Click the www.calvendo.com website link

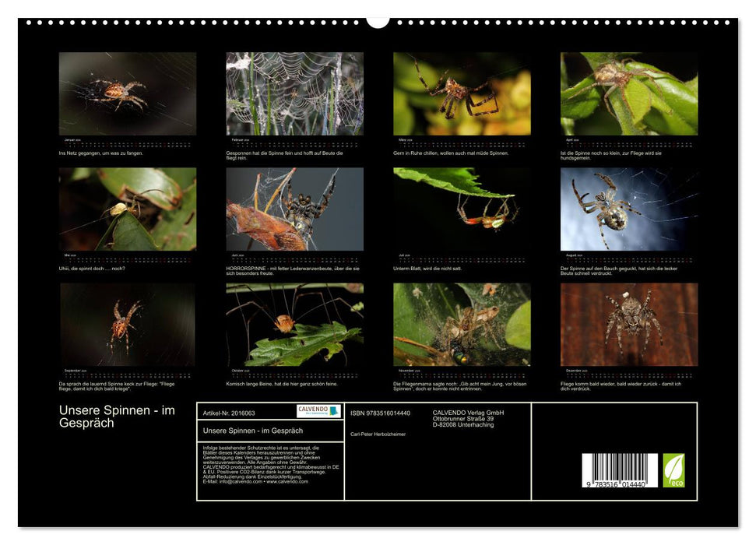coord(287,483)
